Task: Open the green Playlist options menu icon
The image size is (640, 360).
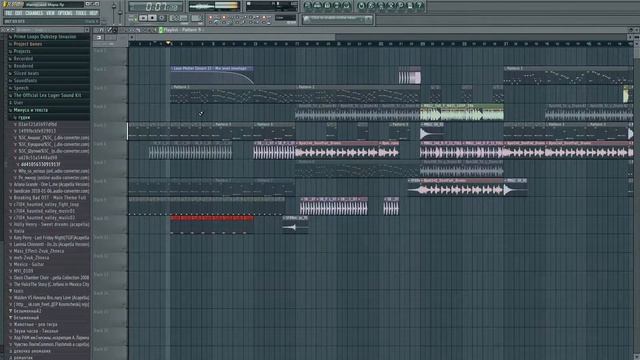Action: [x=161, y=30]
